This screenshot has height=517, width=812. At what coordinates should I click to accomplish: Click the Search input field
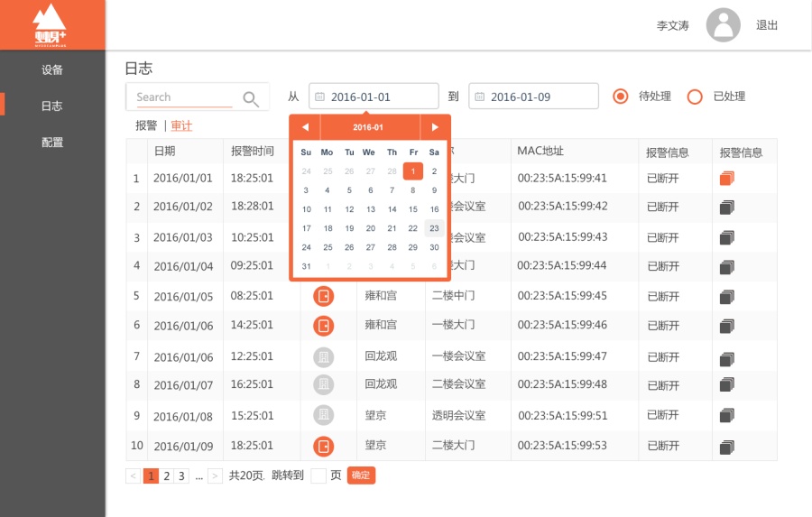tap(184, 97)
